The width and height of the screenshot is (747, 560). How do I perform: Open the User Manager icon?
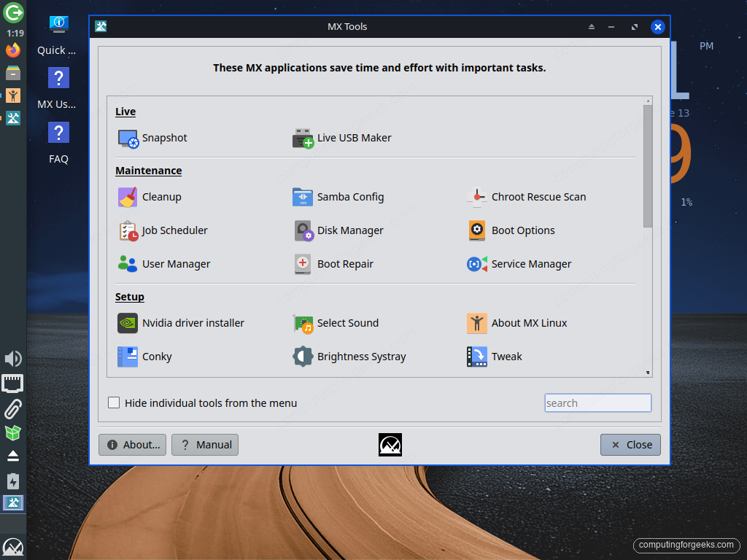pos(128,264)
